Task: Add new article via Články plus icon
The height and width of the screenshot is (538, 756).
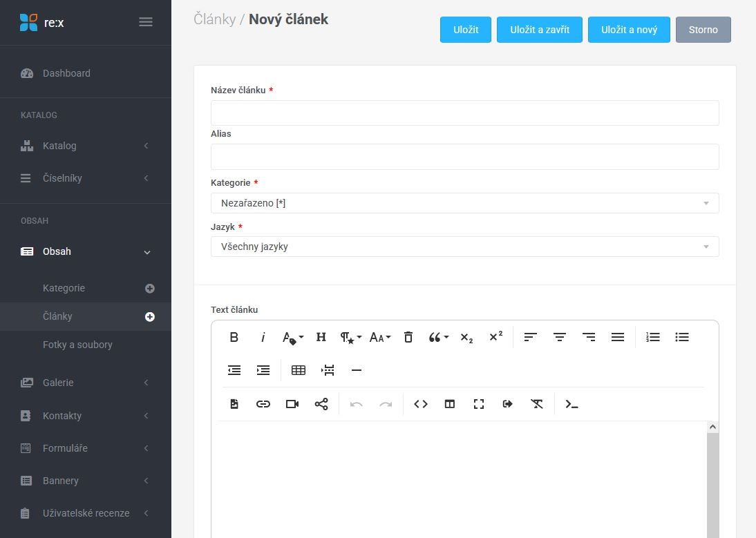Action: [x=150, y=316]
